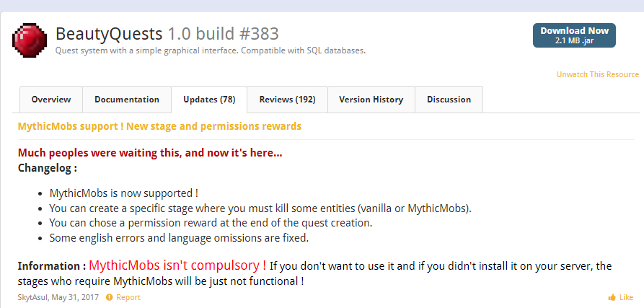644x308 pixels.
Task: Click the 'You can chose a permission reward' bullet
Action: (x=211, y=223)
